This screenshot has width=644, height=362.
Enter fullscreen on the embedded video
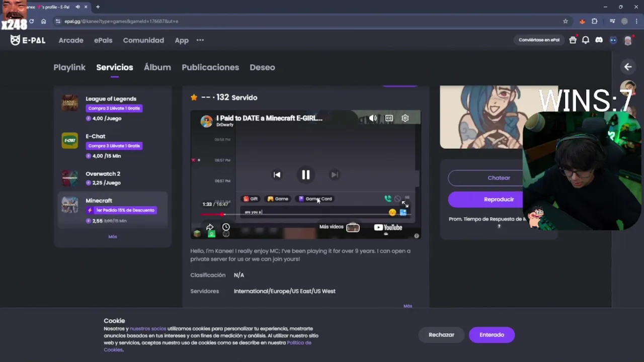pos(405,204)
